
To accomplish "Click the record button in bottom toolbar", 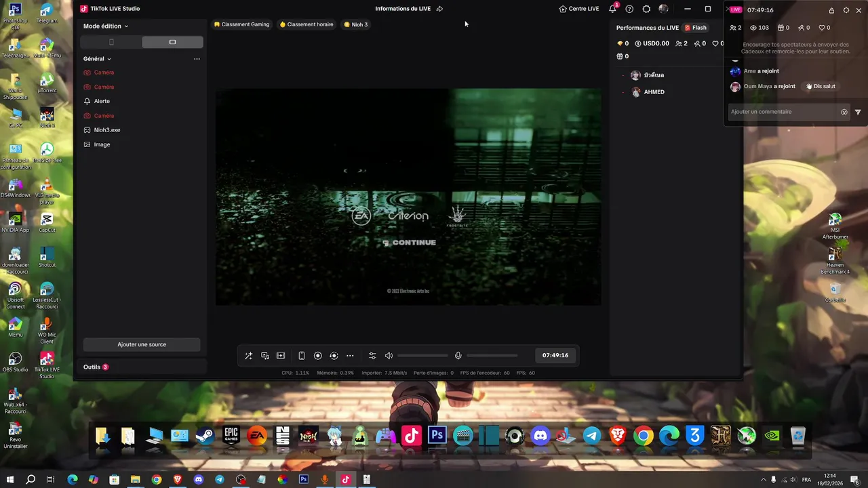I will [317, 356].
